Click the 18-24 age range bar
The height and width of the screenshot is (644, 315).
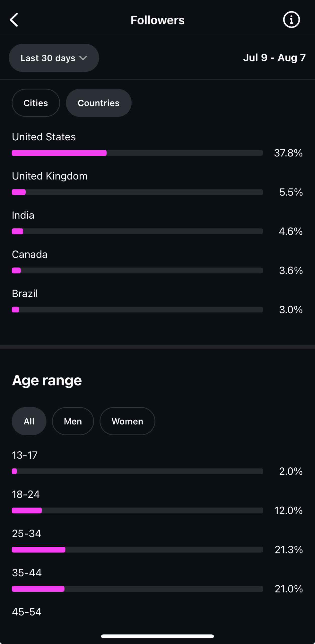[x=137, y=510]
